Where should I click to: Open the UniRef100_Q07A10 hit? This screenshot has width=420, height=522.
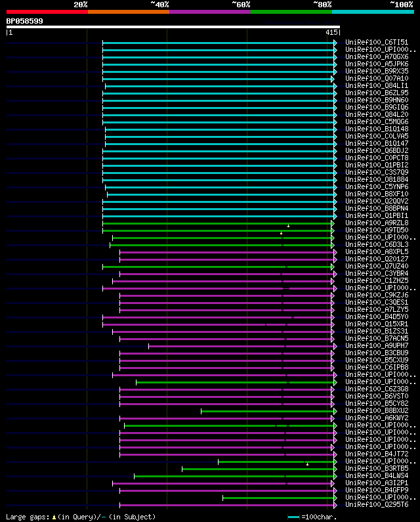pos(377,78)
